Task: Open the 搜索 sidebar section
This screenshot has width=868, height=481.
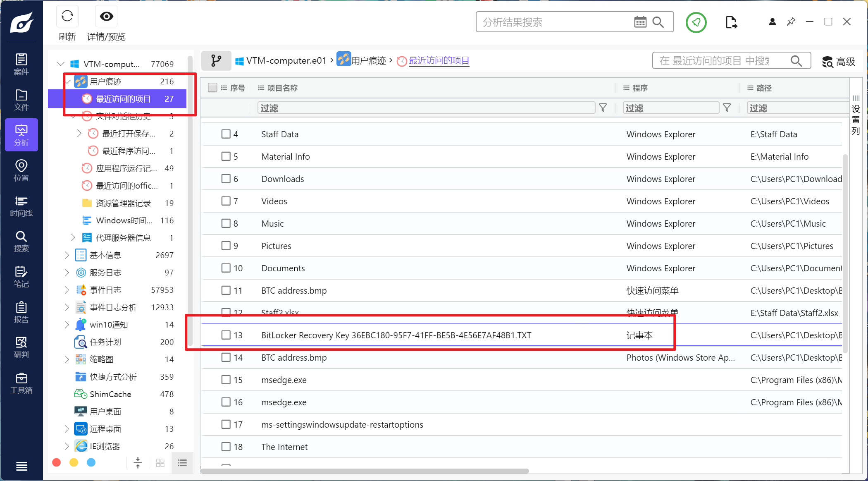Action: [21, 242]
